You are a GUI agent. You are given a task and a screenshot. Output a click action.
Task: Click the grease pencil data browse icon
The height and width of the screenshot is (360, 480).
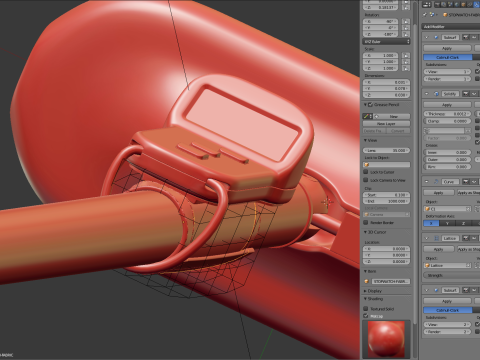pos(367,116)
